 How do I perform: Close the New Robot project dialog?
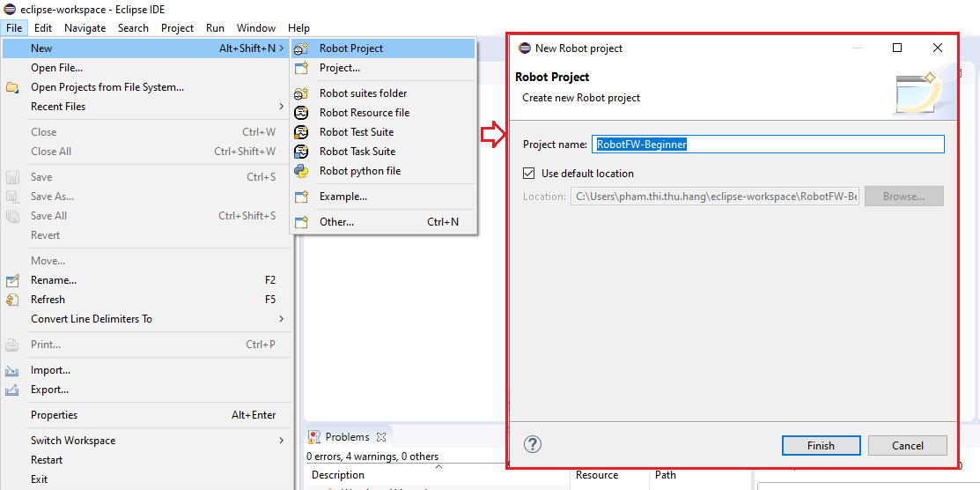937,48
